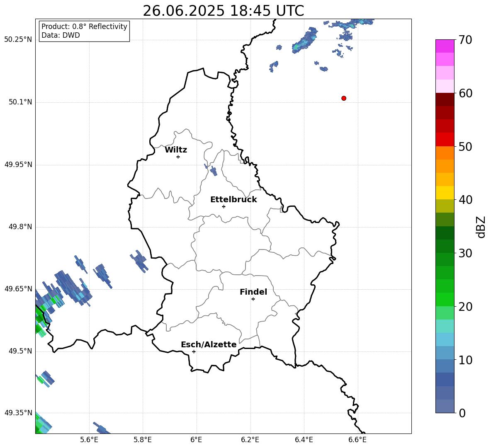Click the yellow colorbar segment above 40
491x448 pixels.
tap(445, 193)
